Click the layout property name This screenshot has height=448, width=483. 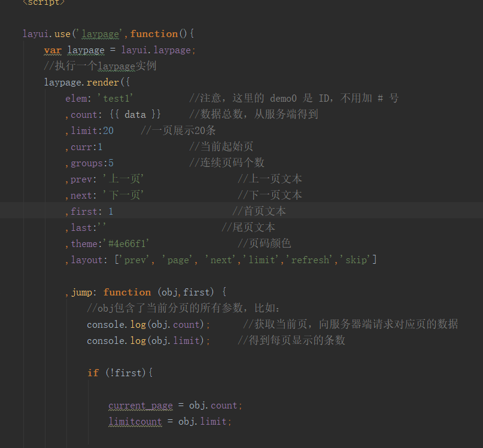pos(87,260)
